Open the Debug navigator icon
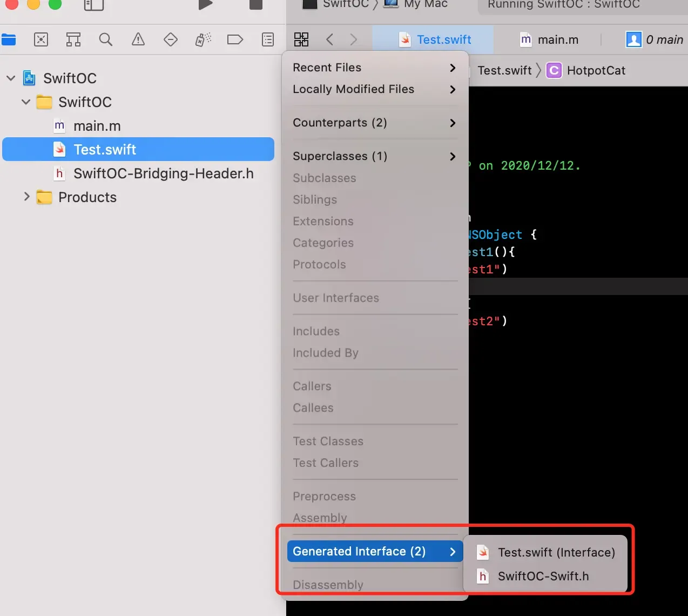Viewport: 688px width, 616px height. (203, 39)
